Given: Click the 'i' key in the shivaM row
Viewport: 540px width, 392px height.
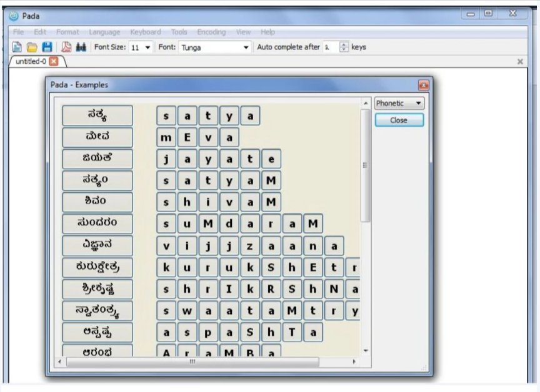Looking at the screenshot, I should (x=208, y=202).
